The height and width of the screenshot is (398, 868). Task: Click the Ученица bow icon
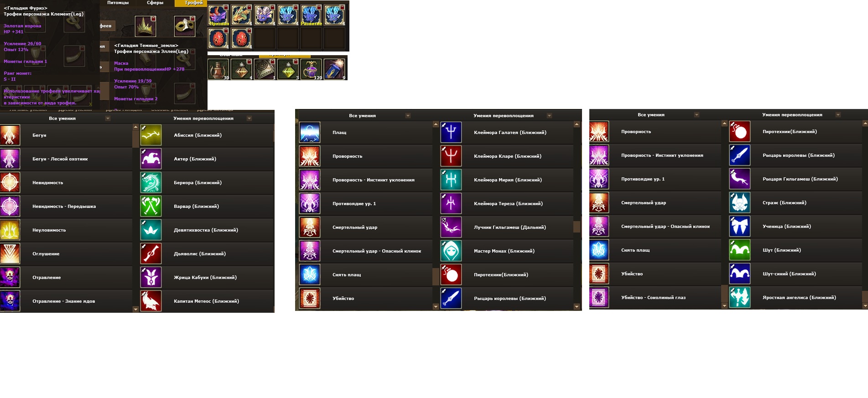tap(740, 227)
